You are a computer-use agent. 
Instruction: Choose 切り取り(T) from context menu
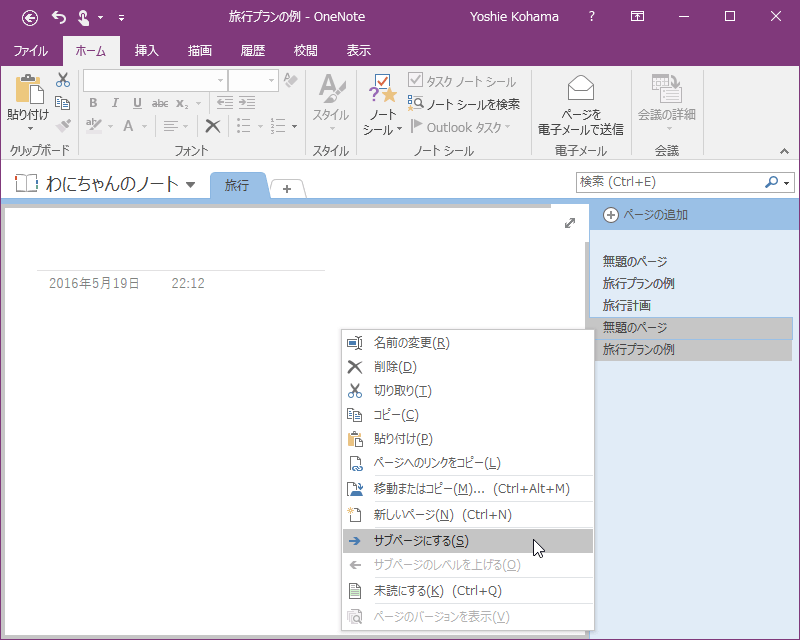click(x=467, y=390)
